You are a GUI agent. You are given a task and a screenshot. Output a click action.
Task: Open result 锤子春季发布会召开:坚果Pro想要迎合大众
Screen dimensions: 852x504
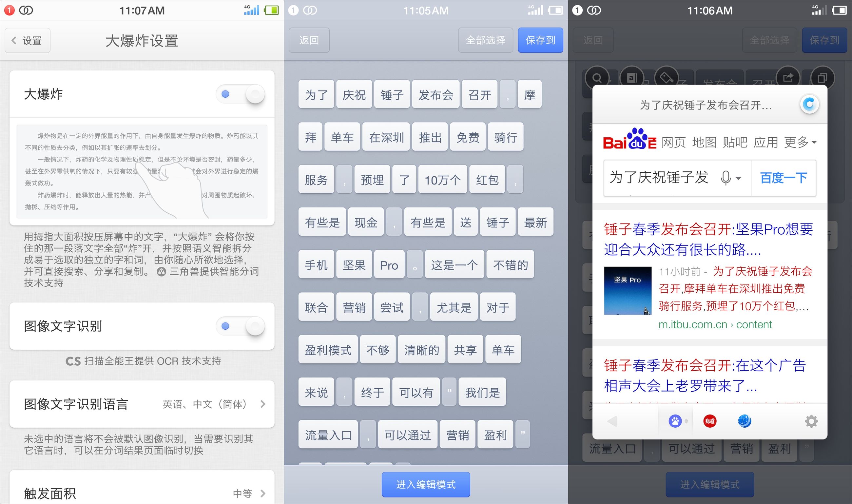click(x=708, y=240)
